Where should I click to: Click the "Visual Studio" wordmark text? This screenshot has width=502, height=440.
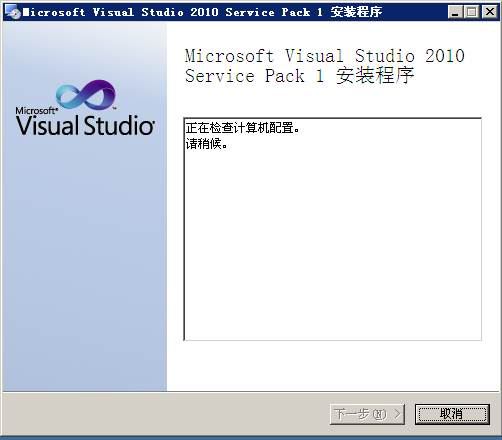(85, 126)
